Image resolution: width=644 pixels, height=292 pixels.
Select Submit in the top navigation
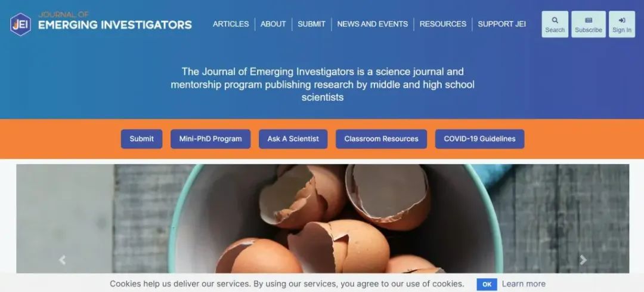[x=311, y=24]
